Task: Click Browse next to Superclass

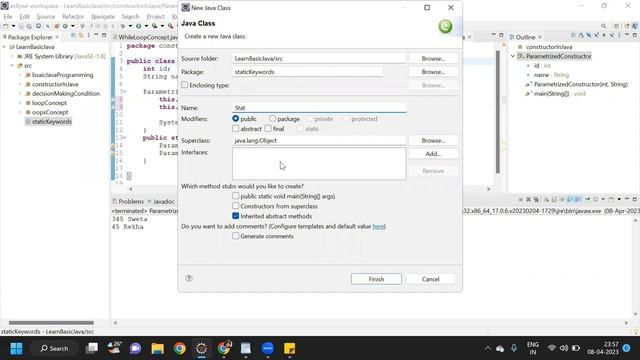Action: (433, 140)
